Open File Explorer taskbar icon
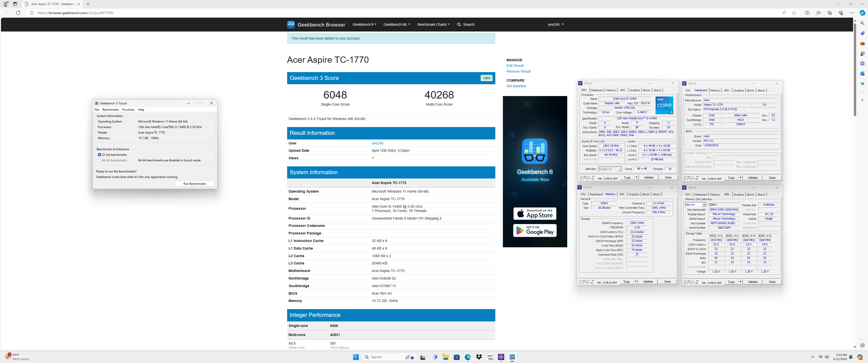 point(445,357)
